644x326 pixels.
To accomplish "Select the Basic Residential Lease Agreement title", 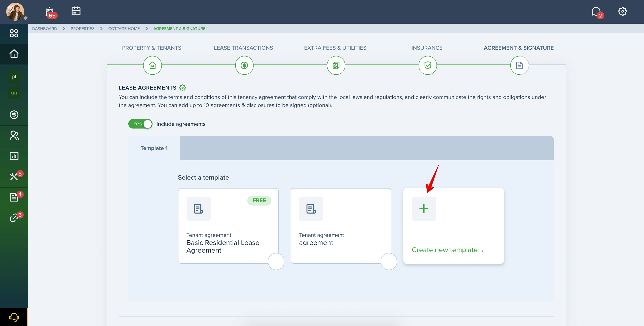I will point(223,246).
